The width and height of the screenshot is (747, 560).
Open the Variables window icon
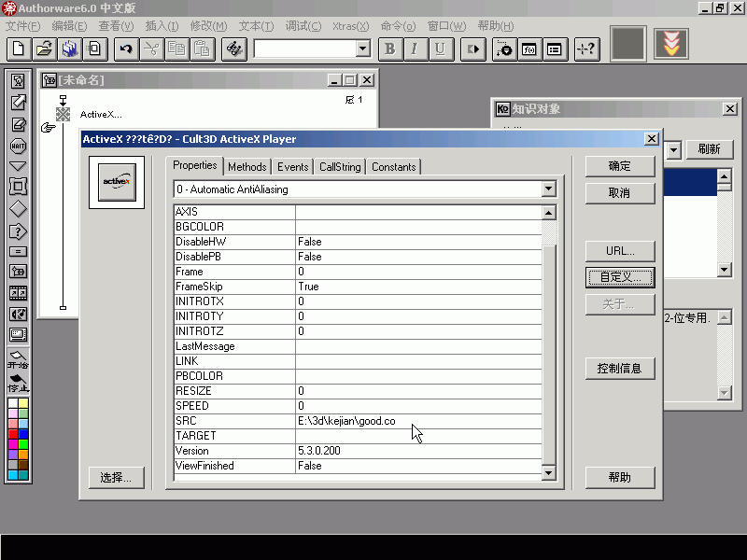pyautogui.click(x=555, y=49)
